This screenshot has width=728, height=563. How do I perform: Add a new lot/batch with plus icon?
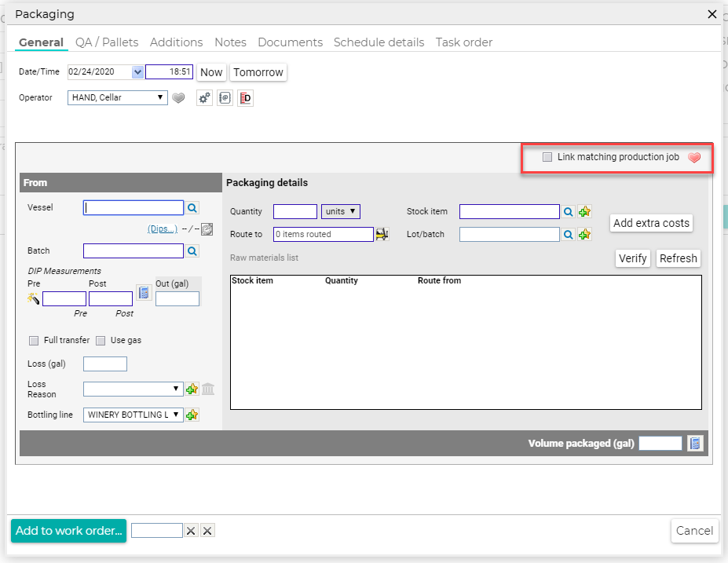584,235
